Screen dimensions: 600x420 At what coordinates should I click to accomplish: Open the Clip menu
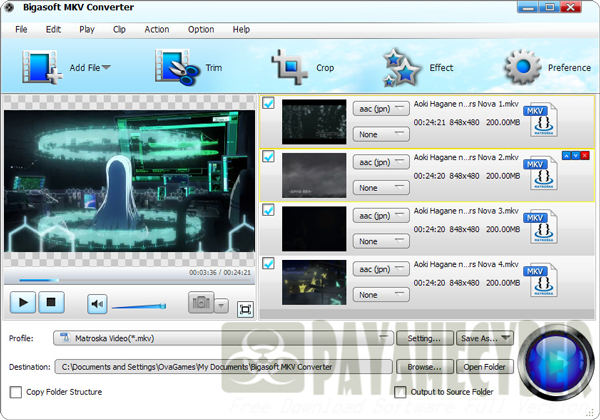(119, 29)
